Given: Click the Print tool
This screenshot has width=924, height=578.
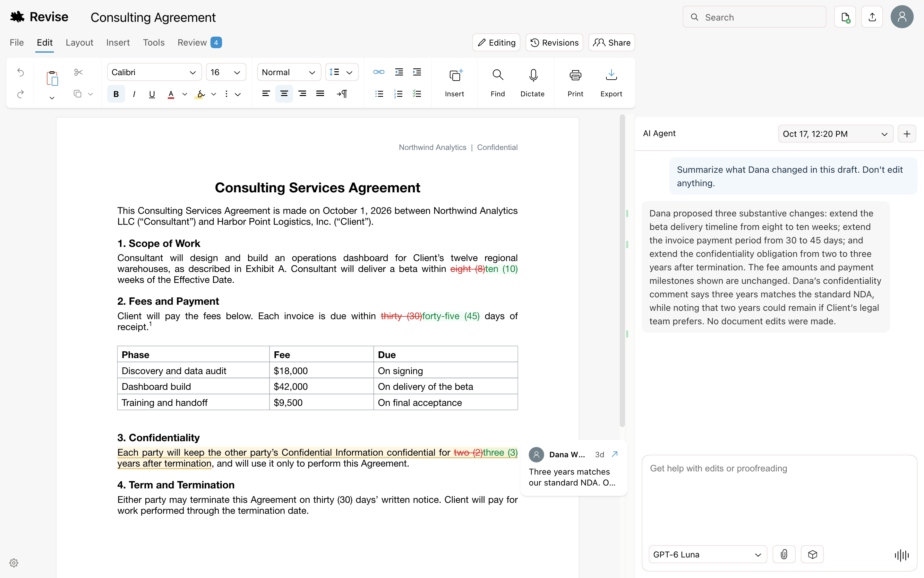Looking at the screenshot, I should coord(575,83).
